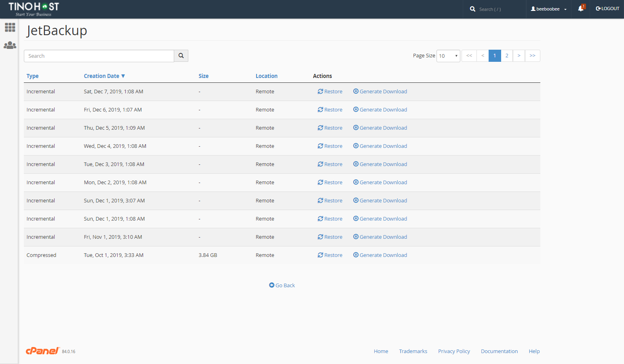Click the Tinohost logo
This screenshot has height=364, width=624.
pos(34,9)
